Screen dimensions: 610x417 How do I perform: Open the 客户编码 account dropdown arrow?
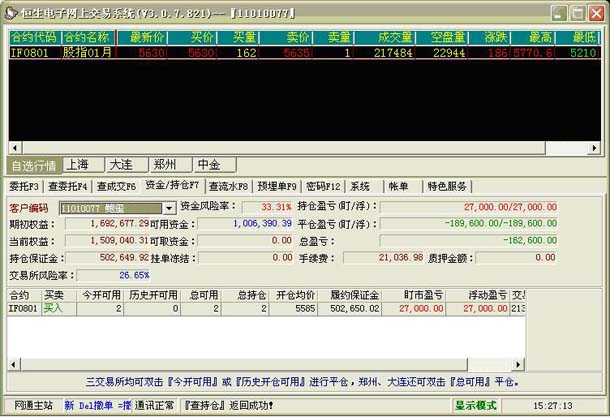click(x=169, y=208)
